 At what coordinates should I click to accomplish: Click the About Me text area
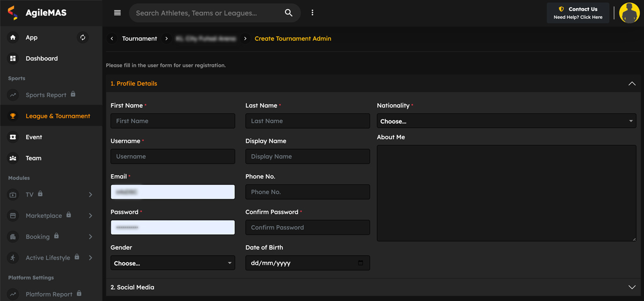click(x=506, y=193)
